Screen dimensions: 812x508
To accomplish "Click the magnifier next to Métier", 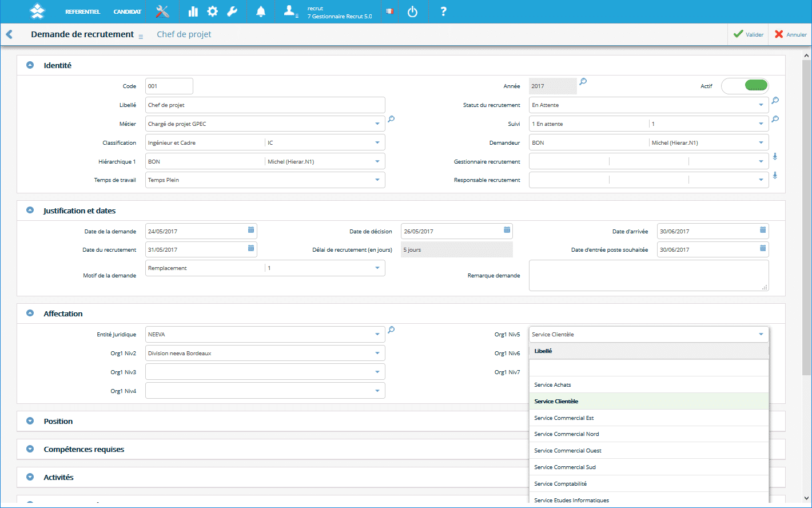I will [x=391, y=120].
